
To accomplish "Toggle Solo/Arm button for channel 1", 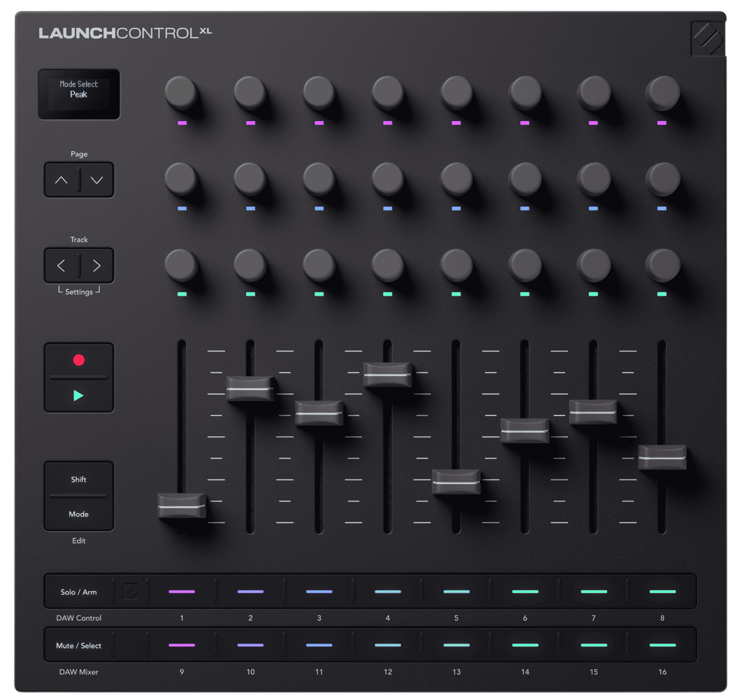I will point(182,591).
